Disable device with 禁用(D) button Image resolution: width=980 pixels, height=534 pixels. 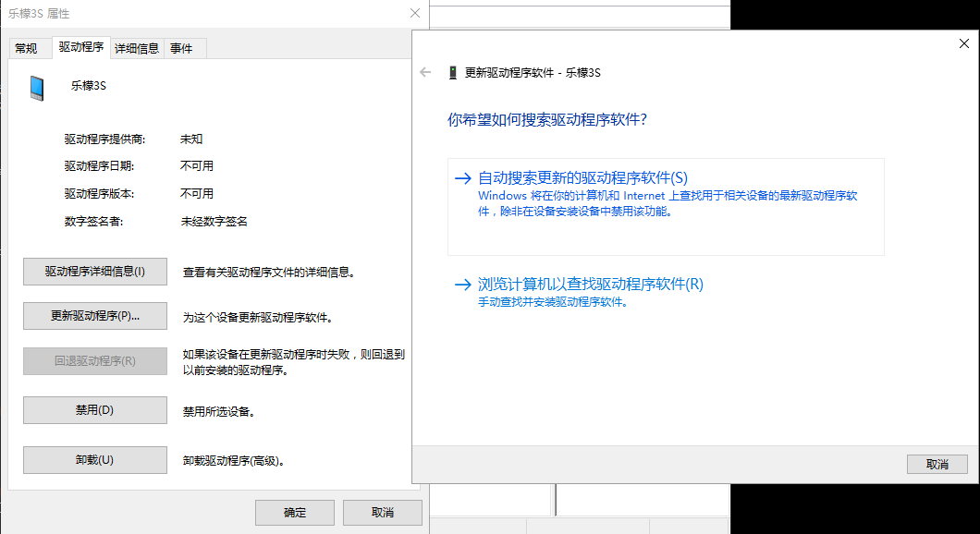(x=95, y=410)
